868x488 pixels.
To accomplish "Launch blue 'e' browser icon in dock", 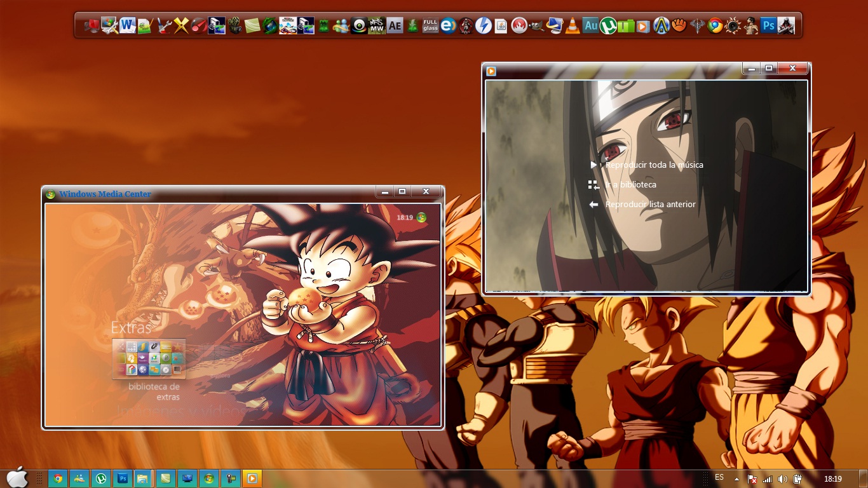I will click(448, 25).
